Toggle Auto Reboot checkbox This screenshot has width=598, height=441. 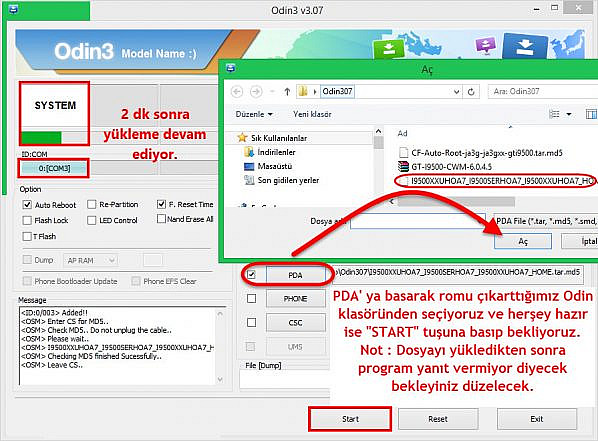pos(27,204)
